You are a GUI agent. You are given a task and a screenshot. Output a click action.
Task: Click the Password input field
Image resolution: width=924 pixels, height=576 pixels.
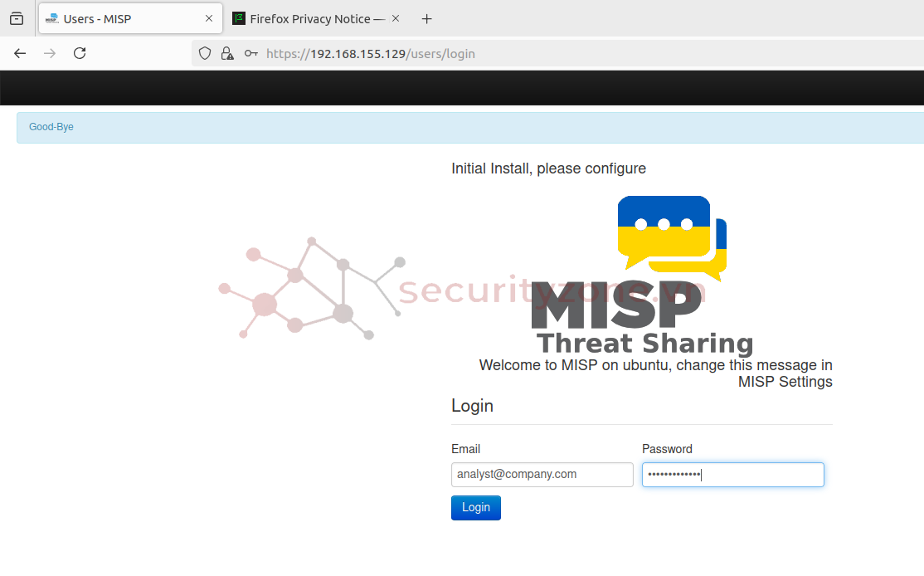click(x=733, y=475)
